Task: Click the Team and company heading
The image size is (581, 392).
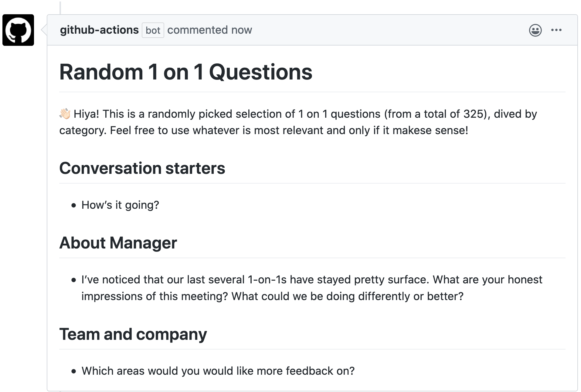Action: pyautogui.click(x=133, y=334)
